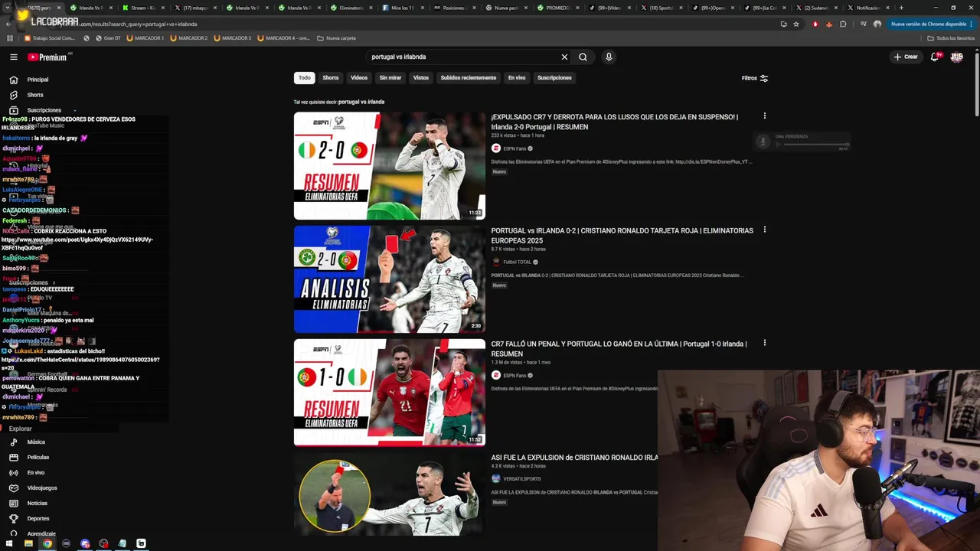
Task: Open the Chrome extensions puzzle icon
Action: coord(843,24)
